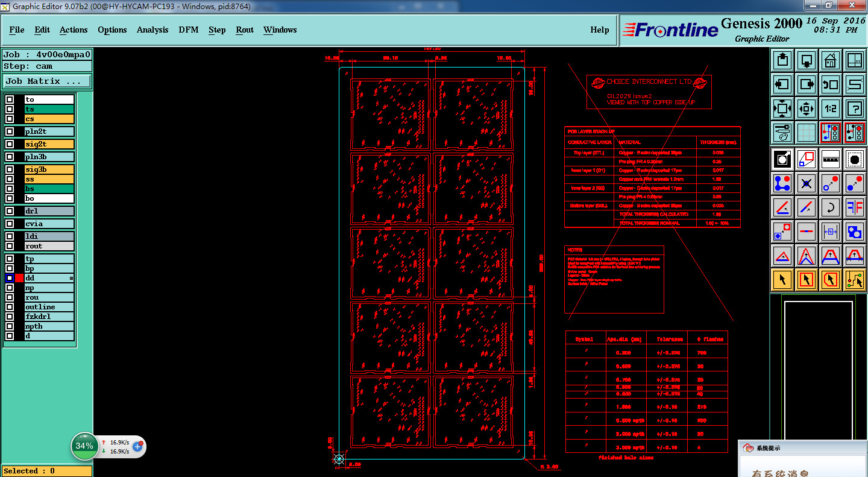Open the wrench and palette settings icon
This screenshot has width=868, height=477.
(782, 132)
